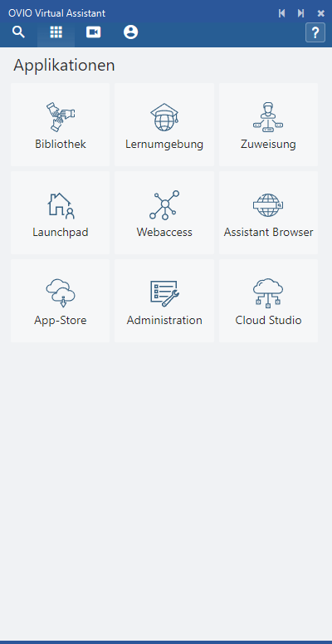Open the user profile tab
332x644 pixels.
click(x=130, y=32)
